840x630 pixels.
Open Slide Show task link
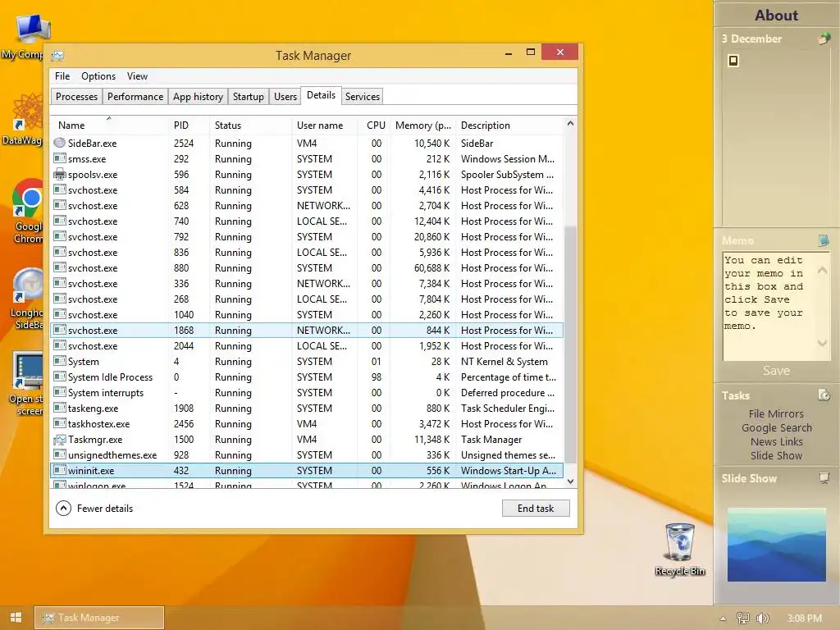point(776,455)
